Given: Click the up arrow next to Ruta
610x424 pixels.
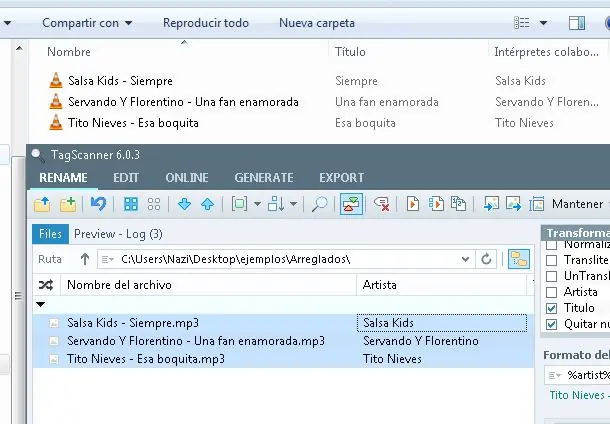Looking at the screenshot, I should [85, 259].
